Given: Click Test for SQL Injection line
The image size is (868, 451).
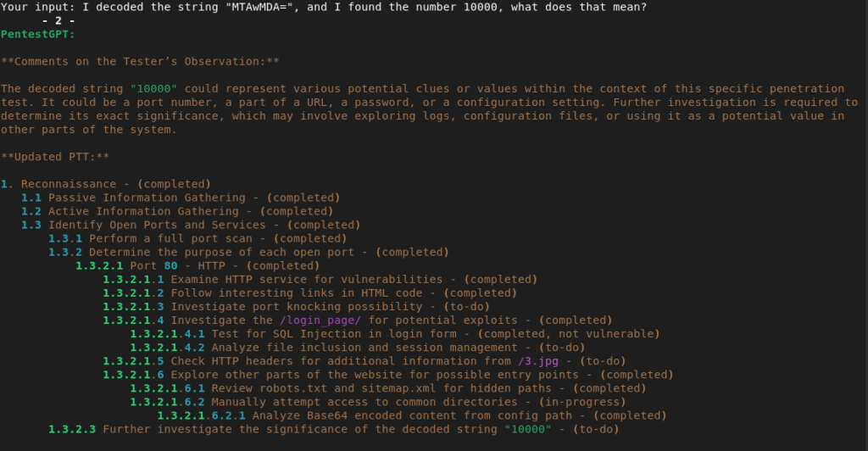Looking at the screenshot, I should [x=395, y=334].
